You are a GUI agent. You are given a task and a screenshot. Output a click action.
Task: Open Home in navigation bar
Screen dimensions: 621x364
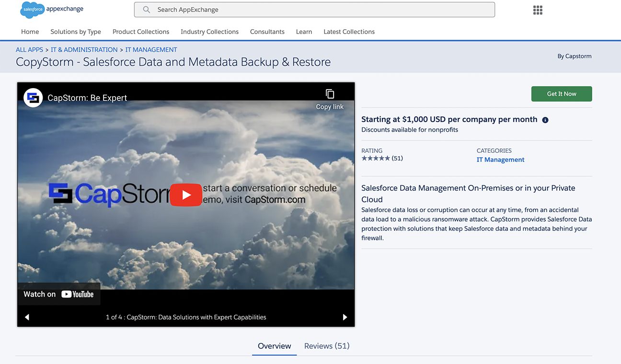tap(30, 32)
